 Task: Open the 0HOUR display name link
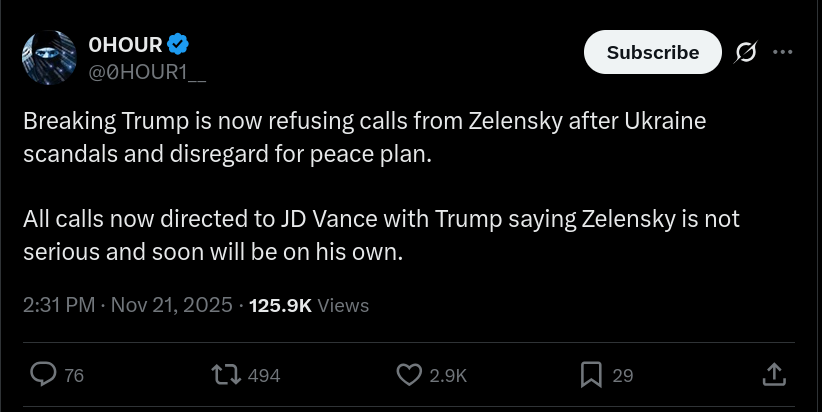[125, 45]
